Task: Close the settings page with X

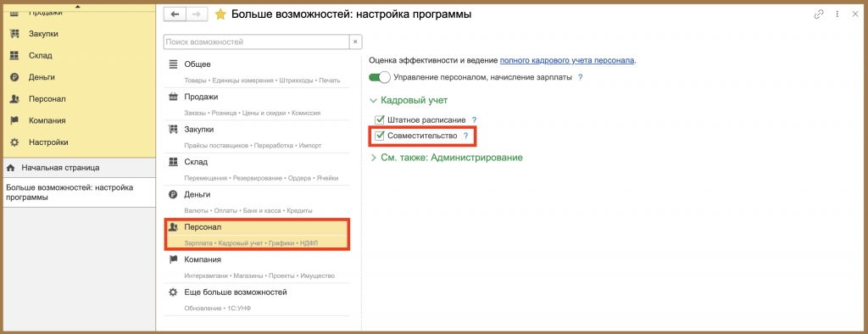Action: point(854,14)
